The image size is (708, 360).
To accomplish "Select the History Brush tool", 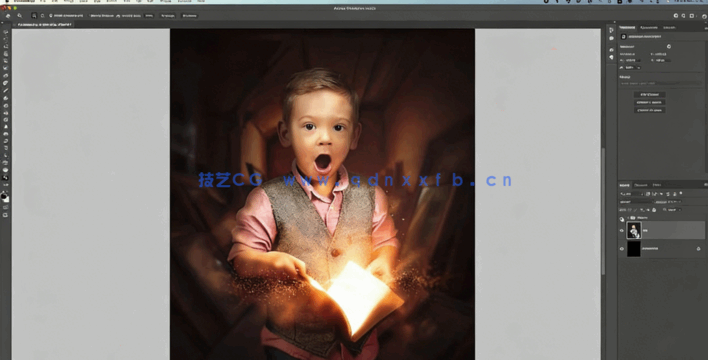I will [x=5, y=105].
